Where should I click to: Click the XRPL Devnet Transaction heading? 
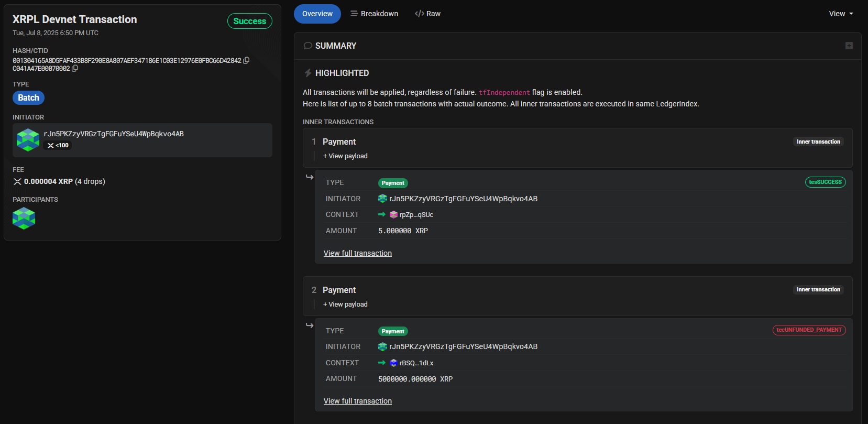pyautogui.click(x=75, y=19)
